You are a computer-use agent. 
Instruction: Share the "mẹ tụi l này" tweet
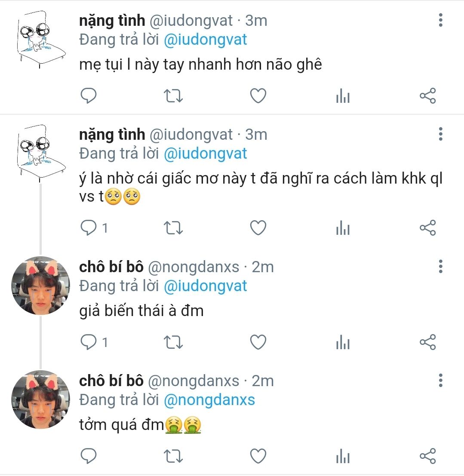(x=427, y=96)
